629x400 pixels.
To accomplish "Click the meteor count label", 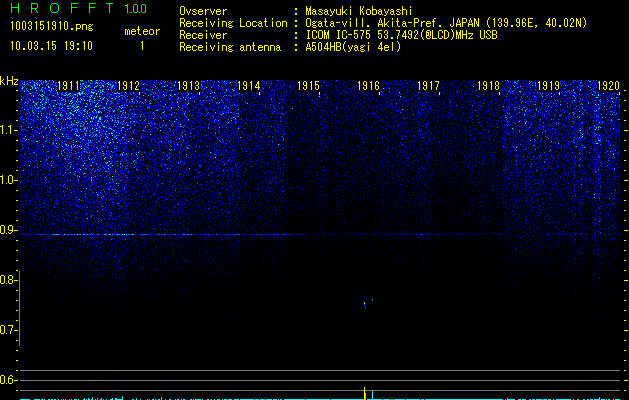I will click(x=142, y=31).
